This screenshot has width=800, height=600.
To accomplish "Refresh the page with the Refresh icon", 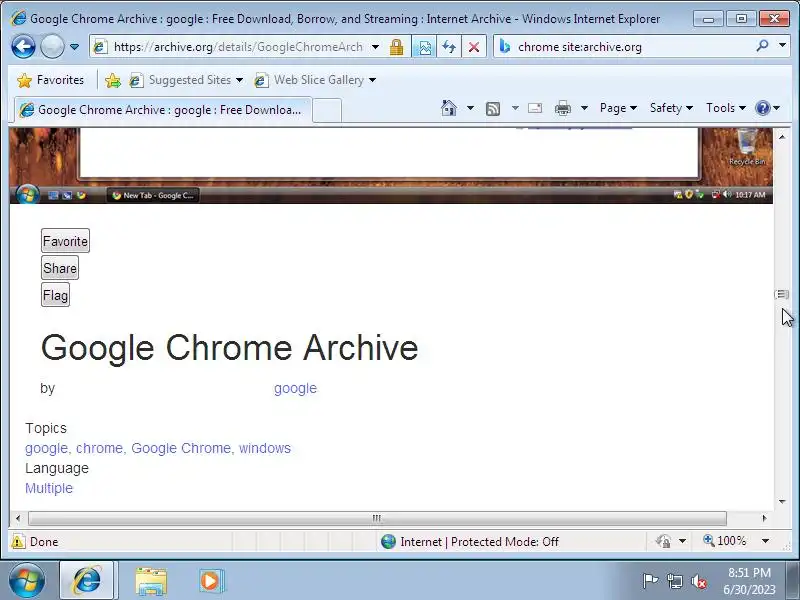I will 449,47.
